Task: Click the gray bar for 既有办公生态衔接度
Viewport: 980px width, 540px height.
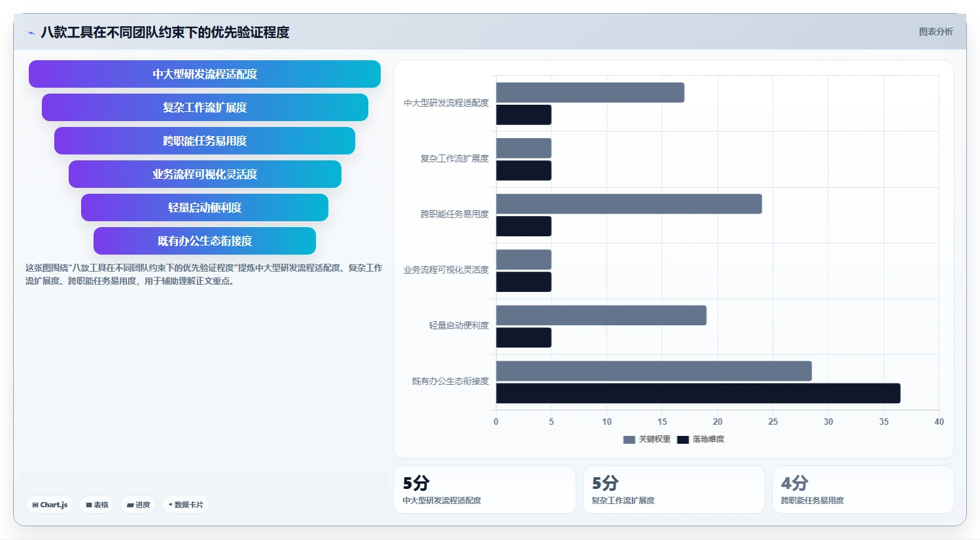Action: [654, 370]
